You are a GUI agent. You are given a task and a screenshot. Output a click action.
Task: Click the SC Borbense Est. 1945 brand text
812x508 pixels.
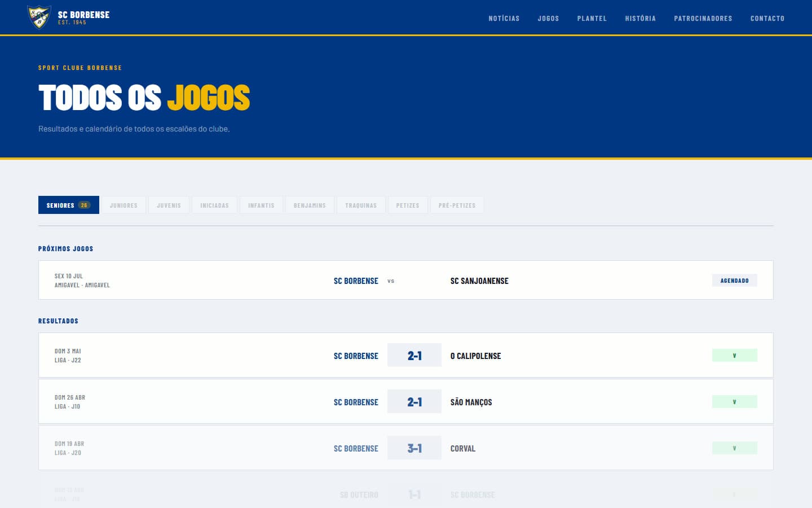point(83,17)
